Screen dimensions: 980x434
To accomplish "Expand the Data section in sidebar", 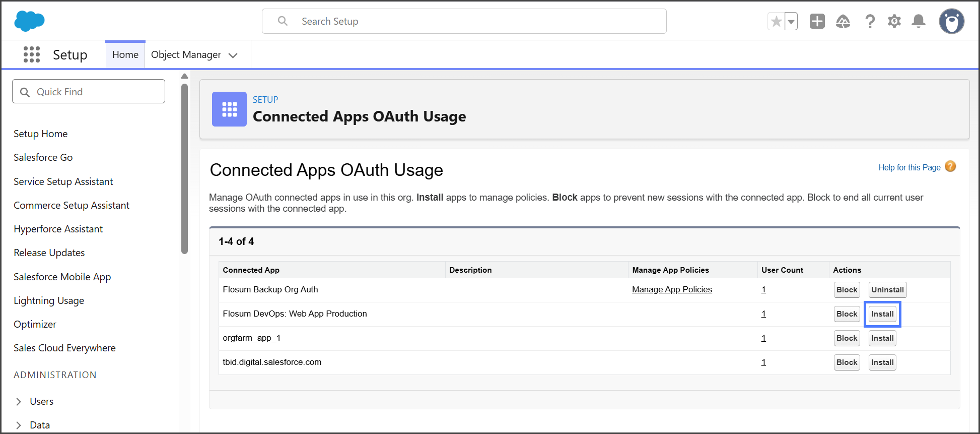I will [x=19, y=425].
